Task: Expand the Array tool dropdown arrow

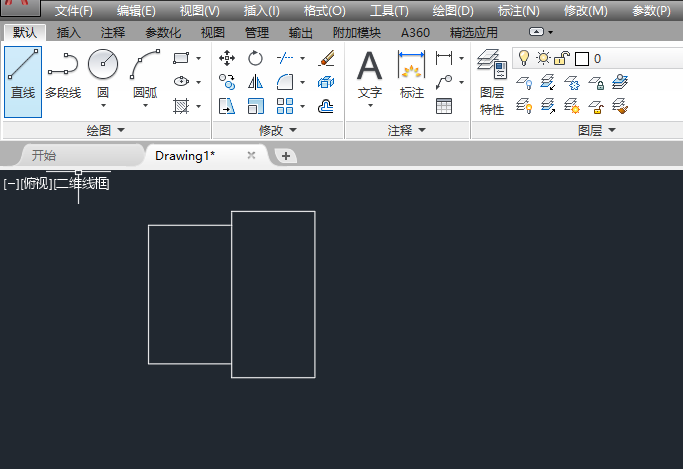Action: tap(302, 106)
